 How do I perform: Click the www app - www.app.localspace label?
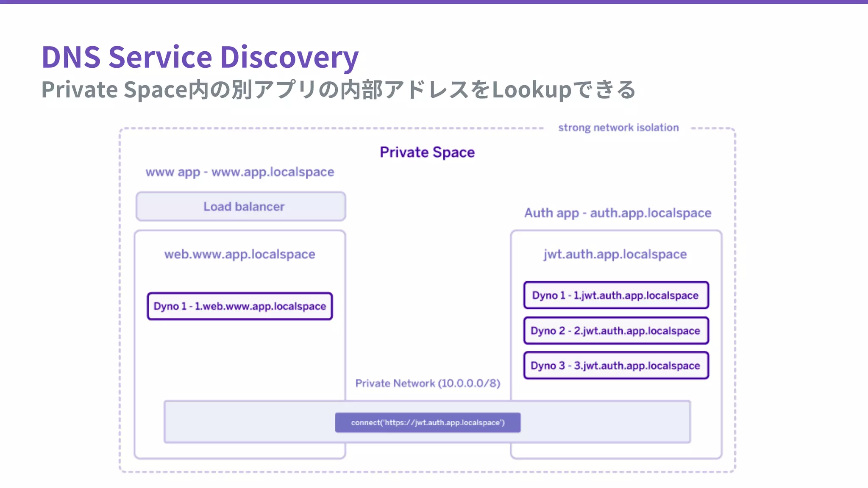[x=240, y=172]
